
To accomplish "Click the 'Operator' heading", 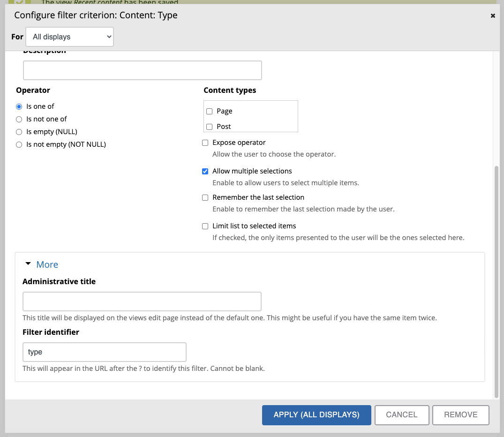I will (x=33, y=90).
